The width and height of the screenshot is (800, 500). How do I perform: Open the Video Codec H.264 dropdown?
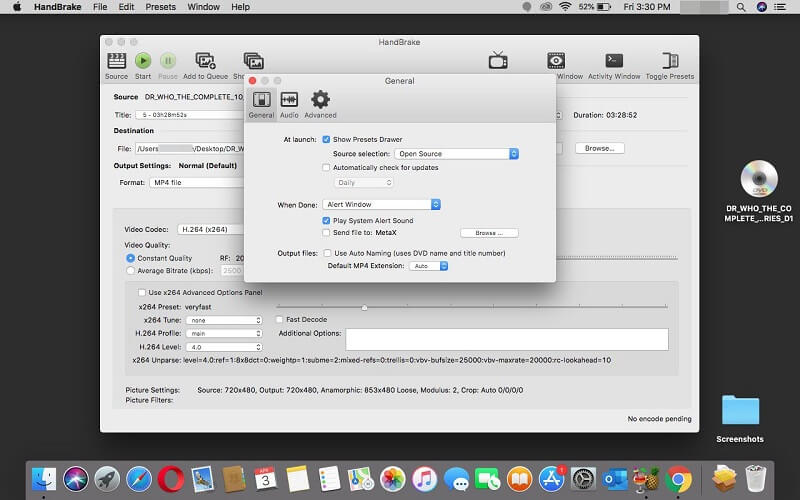tap(211, 230)
